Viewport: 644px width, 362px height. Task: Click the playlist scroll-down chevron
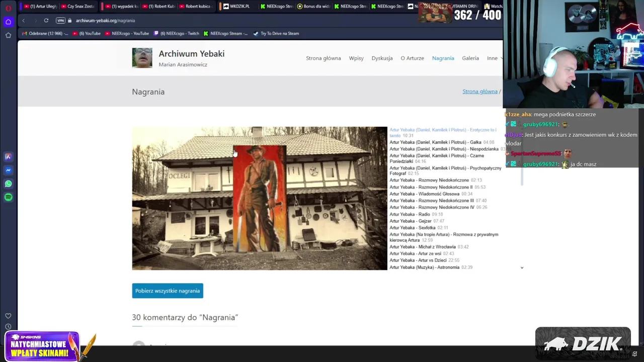click(522, 267)
